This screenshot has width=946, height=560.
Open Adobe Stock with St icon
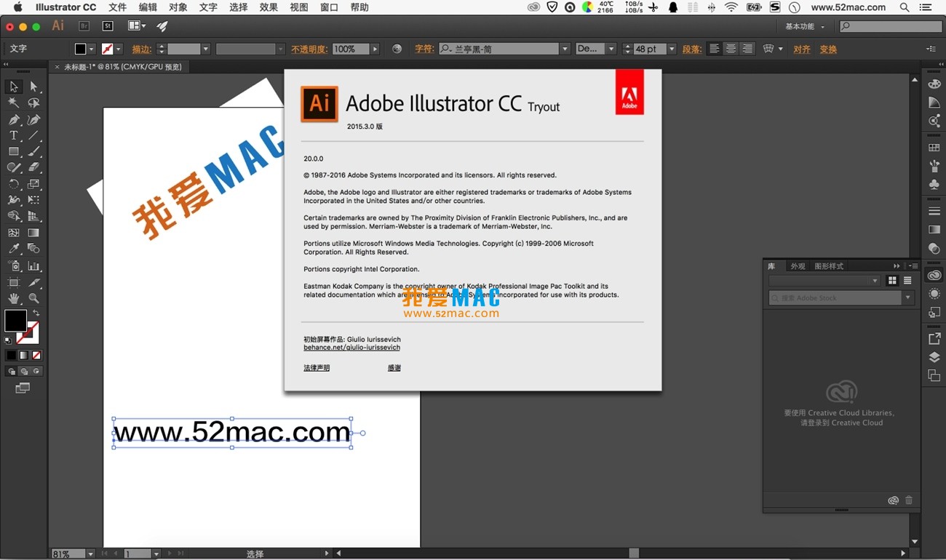(108, 26)
